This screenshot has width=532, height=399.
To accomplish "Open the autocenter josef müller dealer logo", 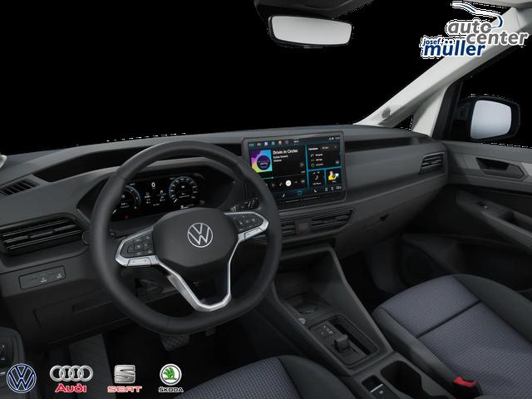I will coord(474,30).
